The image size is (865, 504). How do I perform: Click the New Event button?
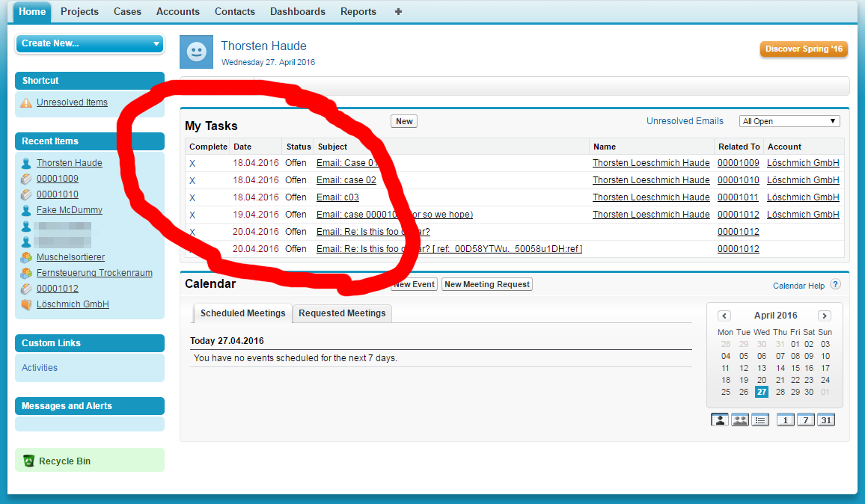coord(415,285)
